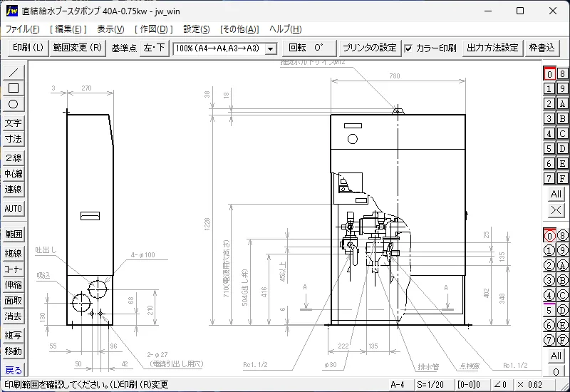This screenshot has height=392, width=570.
Task: Choose the 文字 text tool
Action: point(14,123)
